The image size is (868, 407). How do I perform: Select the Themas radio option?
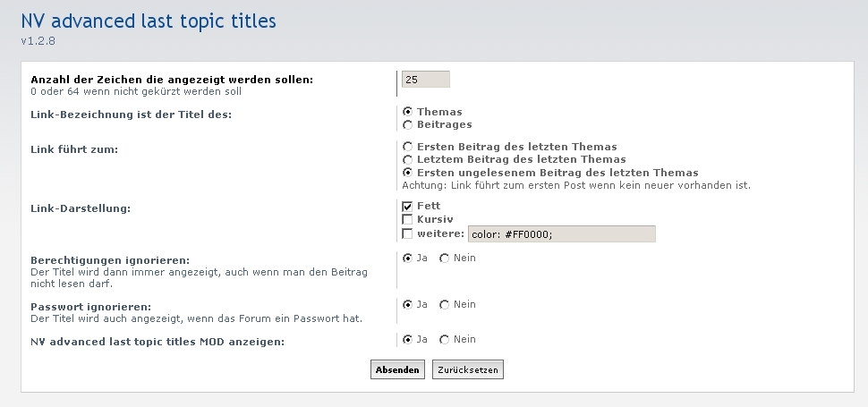[408, 112]
